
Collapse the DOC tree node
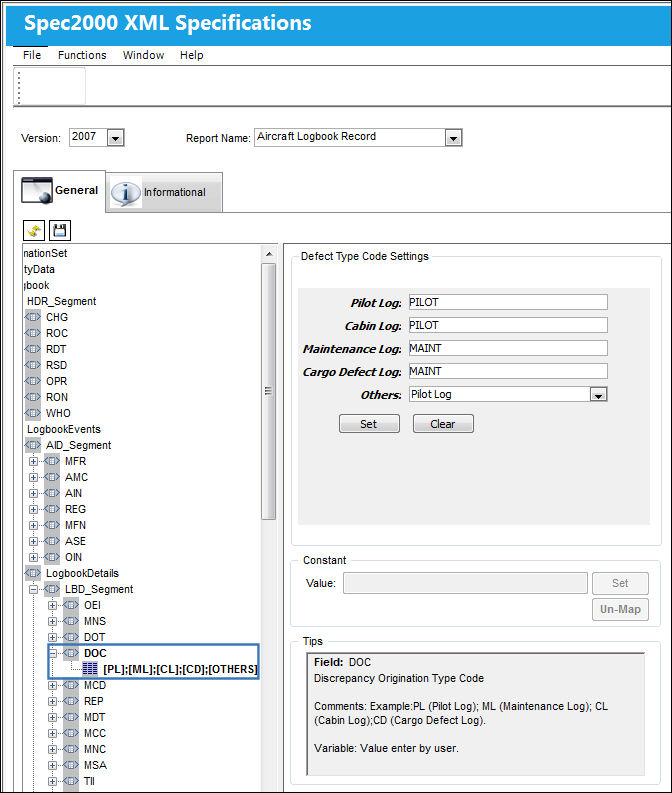pos(53,653)
